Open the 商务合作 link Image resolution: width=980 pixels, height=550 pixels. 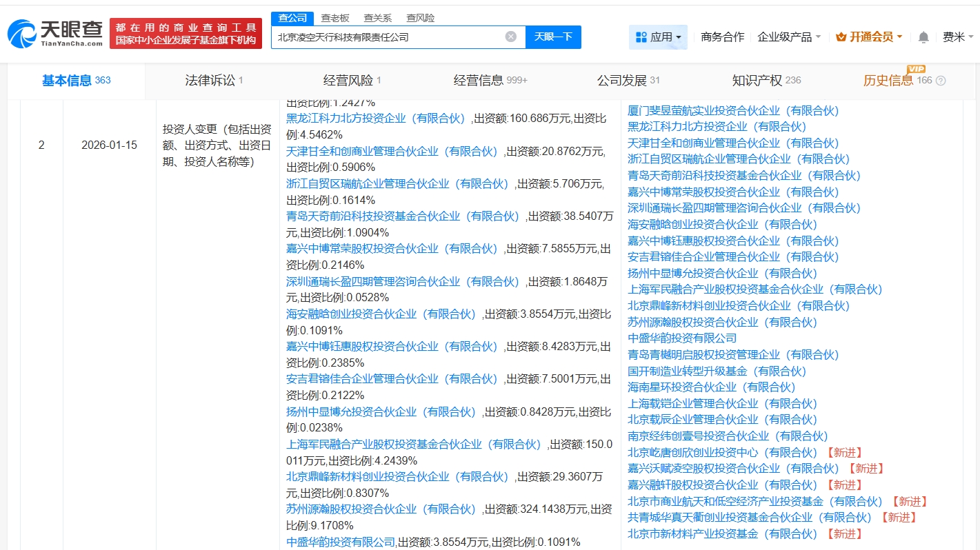point(722,37)
